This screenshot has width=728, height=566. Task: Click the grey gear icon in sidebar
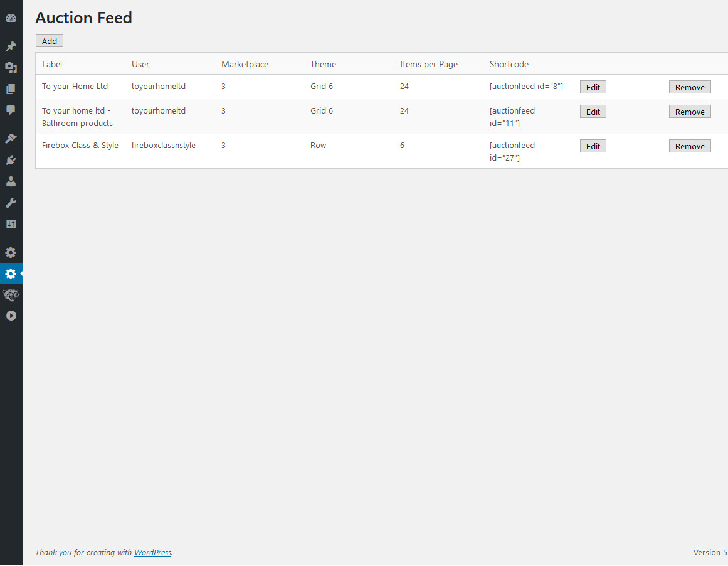[11, 252]
